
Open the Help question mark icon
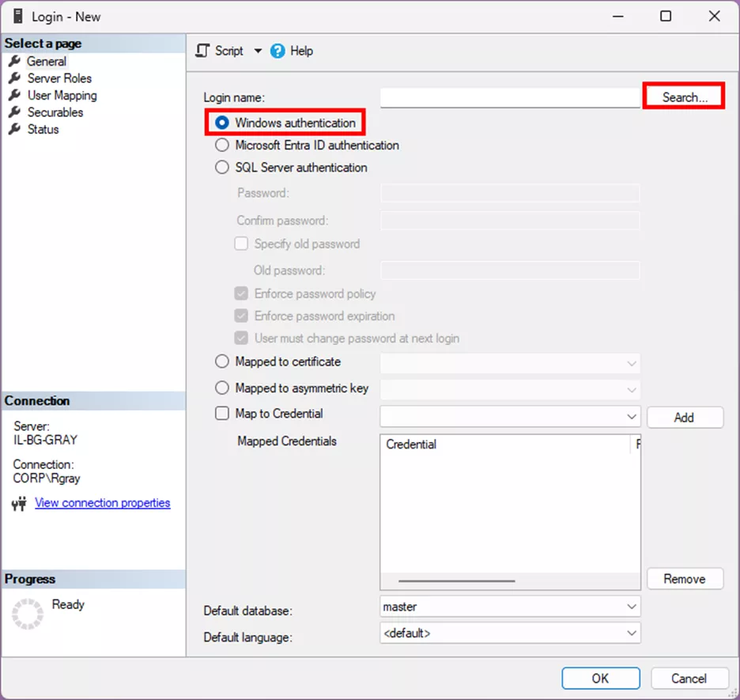277,51
